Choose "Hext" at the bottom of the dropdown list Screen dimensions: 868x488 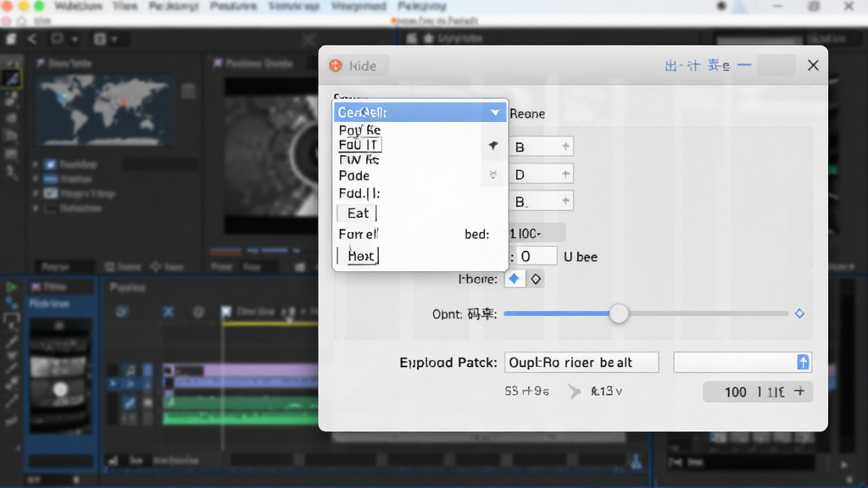(x=361, y=256)
